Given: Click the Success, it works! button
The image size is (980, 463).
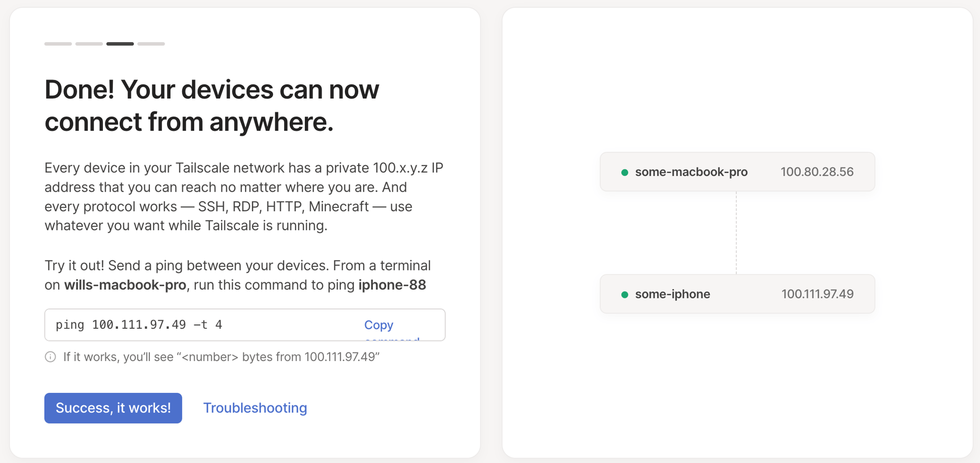Looking at the screenshot, I should (x=113, y=408).
